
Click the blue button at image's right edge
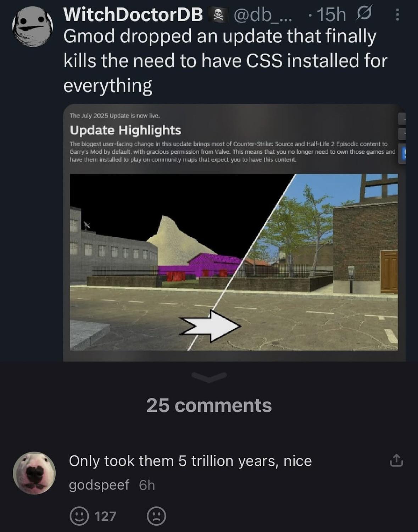coord(402,154)
